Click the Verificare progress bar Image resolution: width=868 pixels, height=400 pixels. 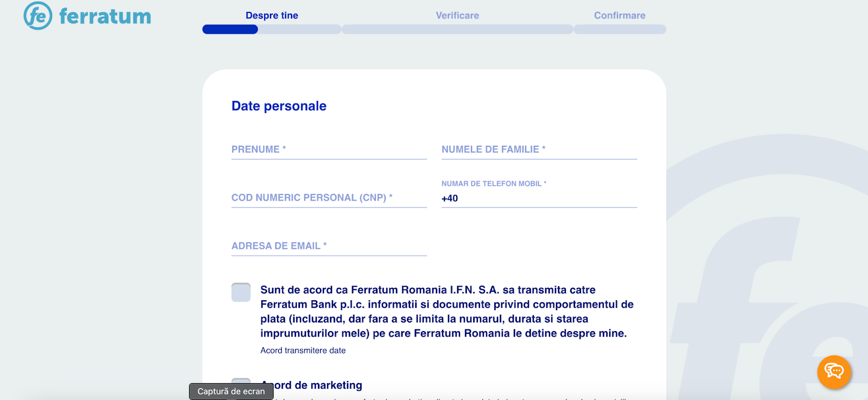[457, 29]
